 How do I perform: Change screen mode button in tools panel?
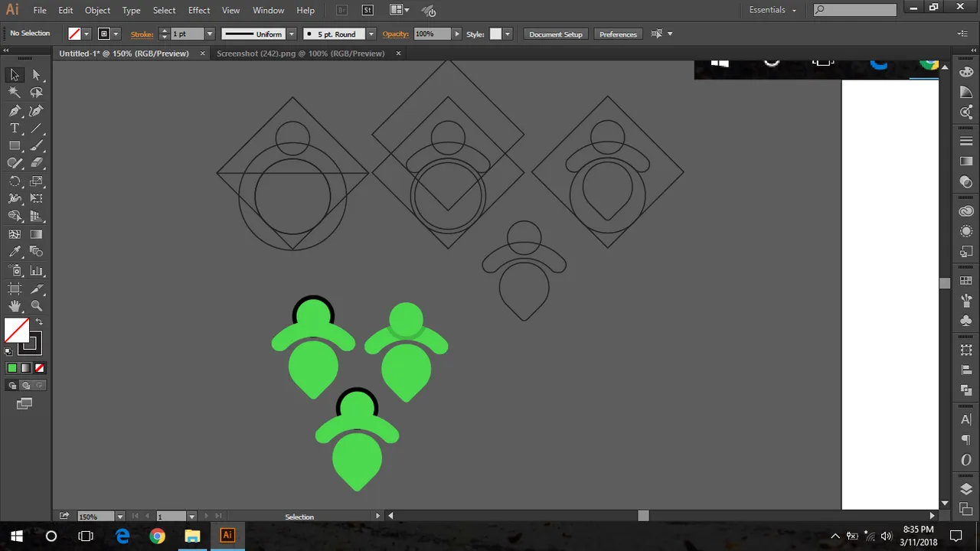tap(24, 403)
